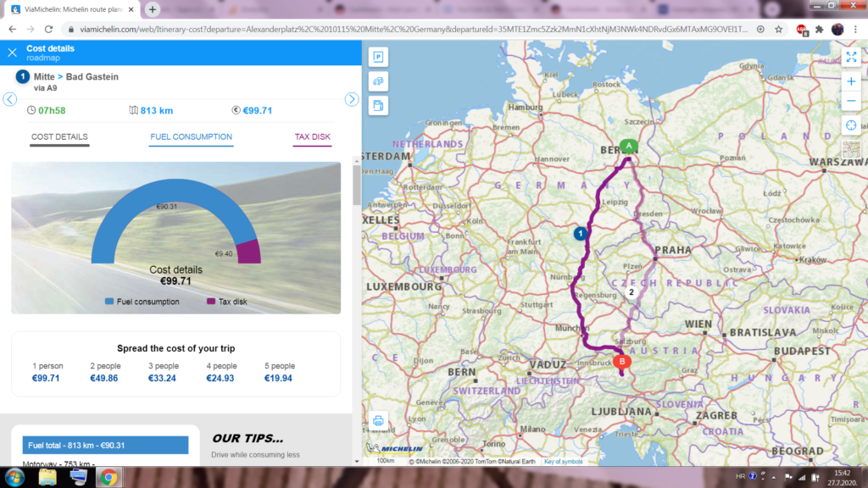Viewport: 868px width, 488px height.
Task: Select the Cost Details tab
Action: (x=59, y=137)
